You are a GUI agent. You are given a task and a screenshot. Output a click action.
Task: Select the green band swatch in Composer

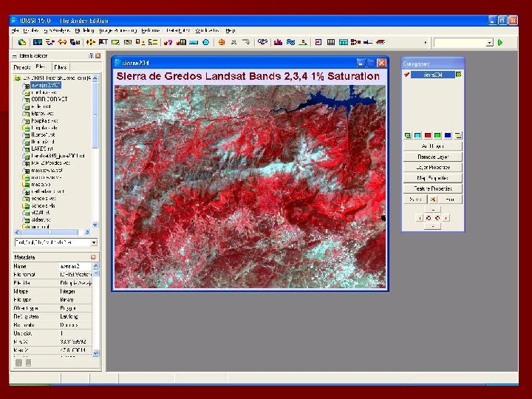[x=437, y=135]
